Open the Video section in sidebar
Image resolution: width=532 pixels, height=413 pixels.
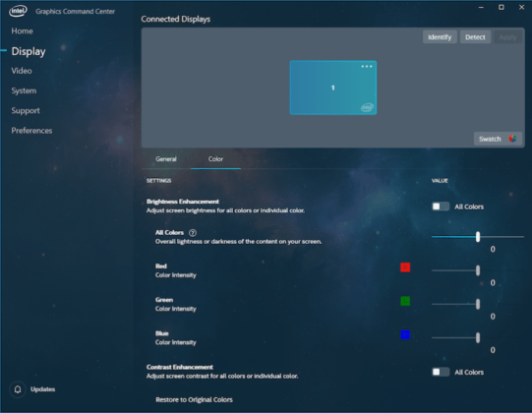coord(22,71)
